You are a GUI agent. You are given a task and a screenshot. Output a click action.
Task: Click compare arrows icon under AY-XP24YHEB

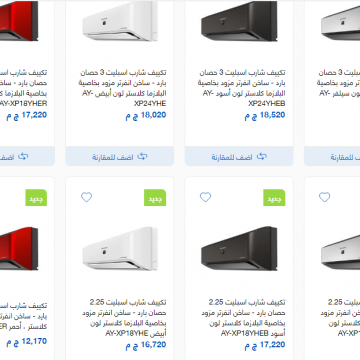point(262,156)
